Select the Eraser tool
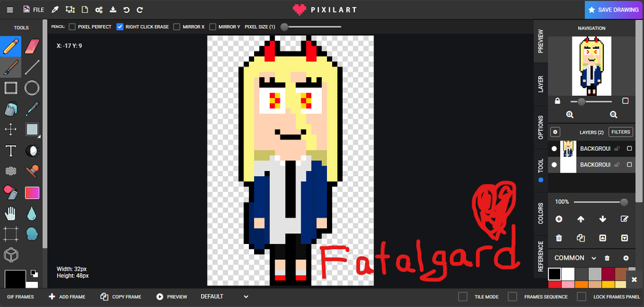644x307 pixels. [x=32, y=46]
